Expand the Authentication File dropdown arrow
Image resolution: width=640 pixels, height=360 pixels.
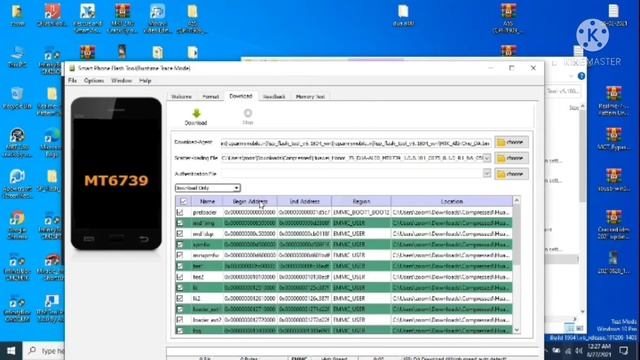(x=487, y=174)
